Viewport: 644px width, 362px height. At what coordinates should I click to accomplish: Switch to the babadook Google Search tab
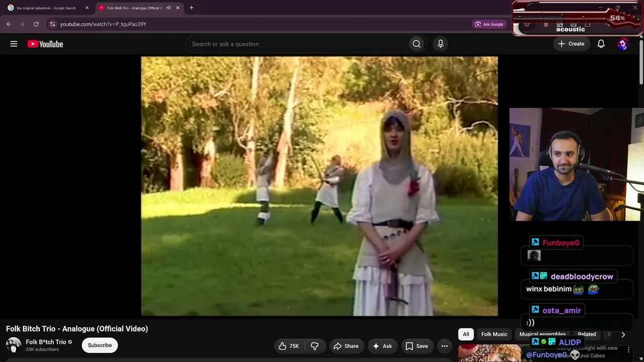coord(46,8)
